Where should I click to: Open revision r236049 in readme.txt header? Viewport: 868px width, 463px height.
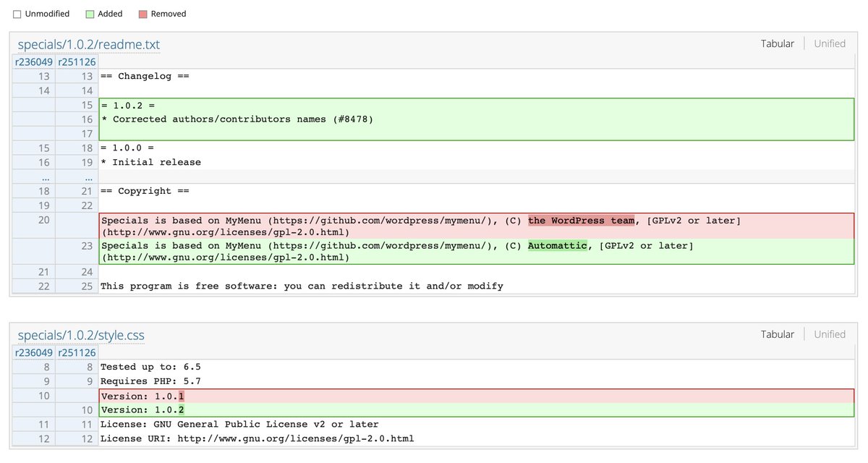(34, 62)
